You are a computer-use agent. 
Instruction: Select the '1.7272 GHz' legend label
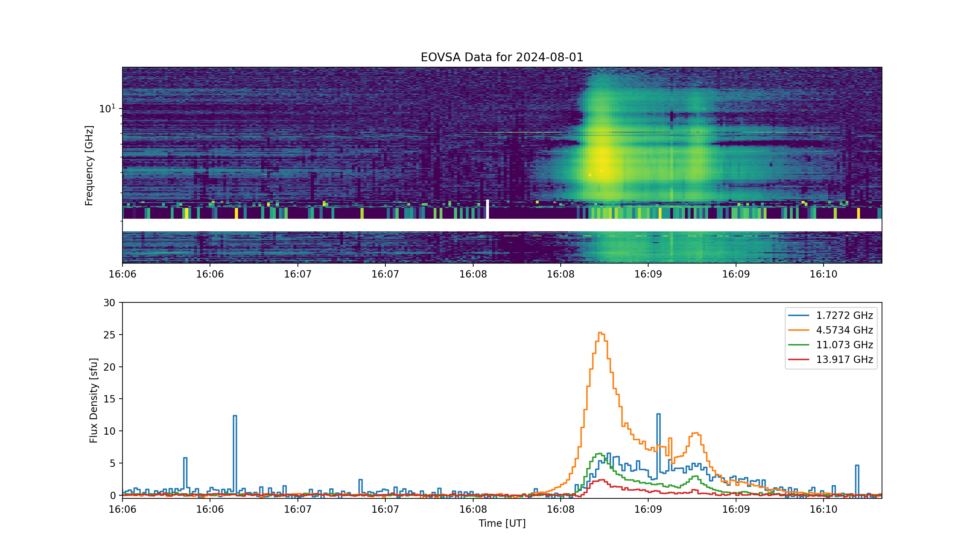pos(844,315)
